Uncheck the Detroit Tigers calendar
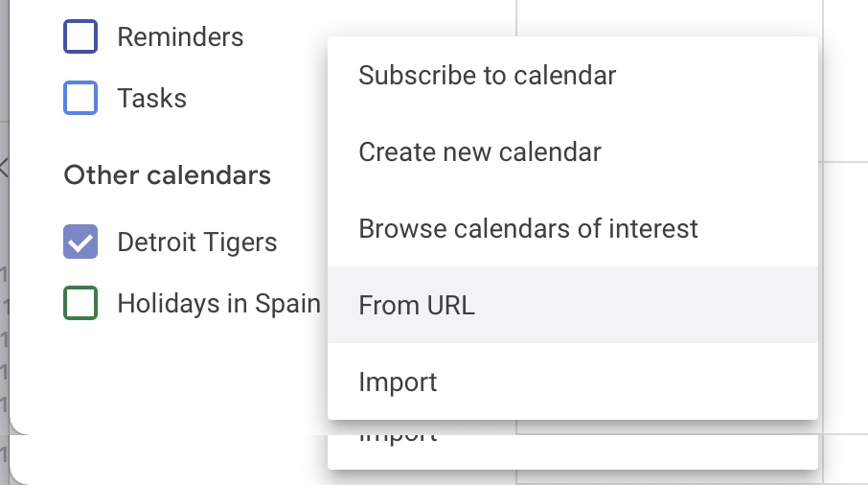The width and height of the screenshot is (868, 485). point(80,242)
